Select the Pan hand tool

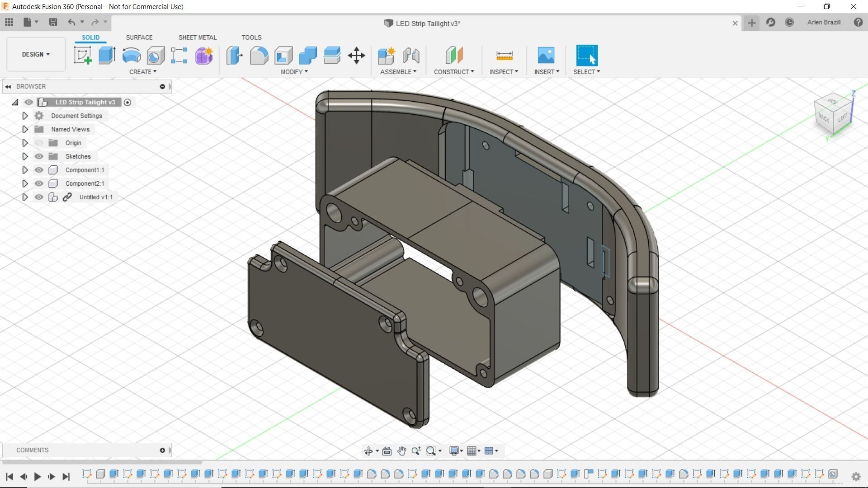click(x=401, y=450)
